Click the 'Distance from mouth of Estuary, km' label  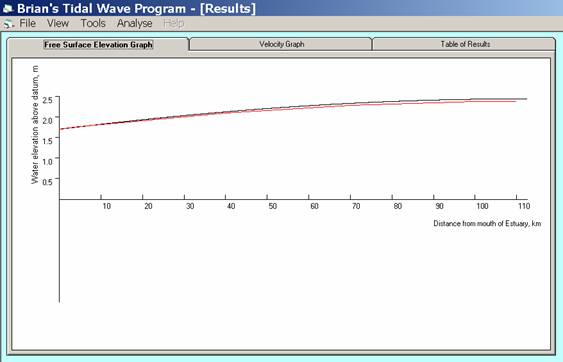[x=487, y=223]
